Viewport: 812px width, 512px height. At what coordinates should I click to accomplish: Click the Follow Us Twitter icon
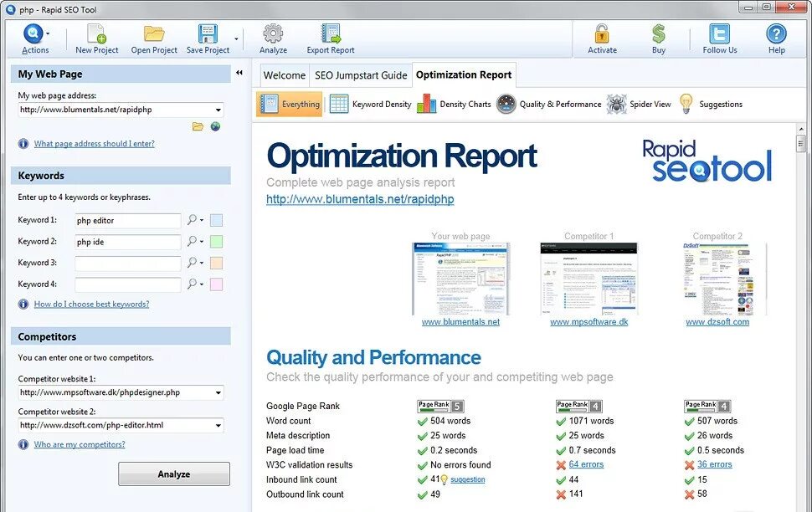tap(719, 33)
